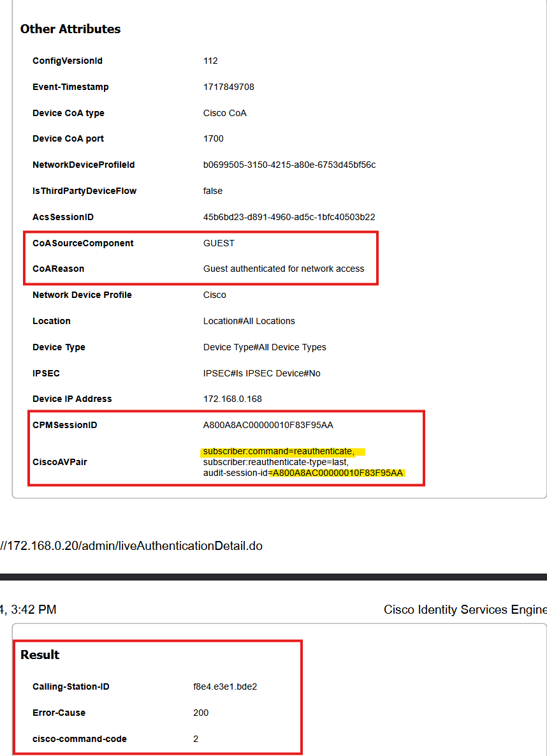This screenshot has width=547, height=756.
Task: Click the Network Device Profile Cisco value
Action: click(x=214, y=295)
